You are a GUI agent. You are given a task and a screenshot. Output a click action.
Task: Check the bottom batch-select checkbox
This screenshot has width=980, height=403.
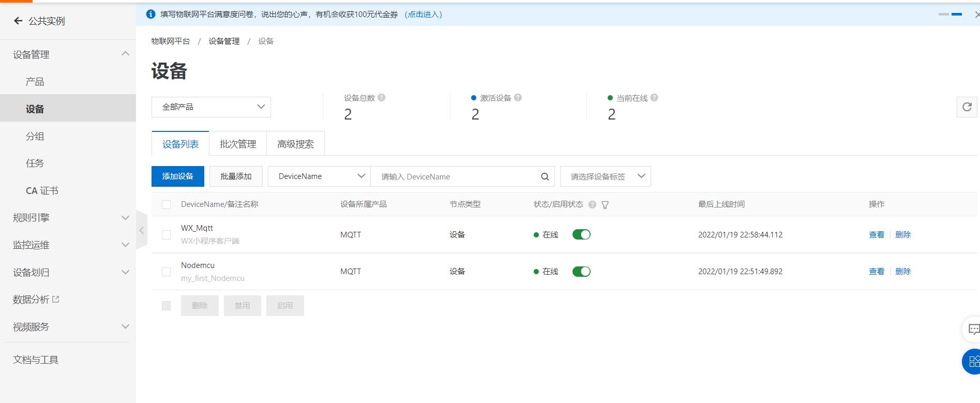click(x=166, y=306)
